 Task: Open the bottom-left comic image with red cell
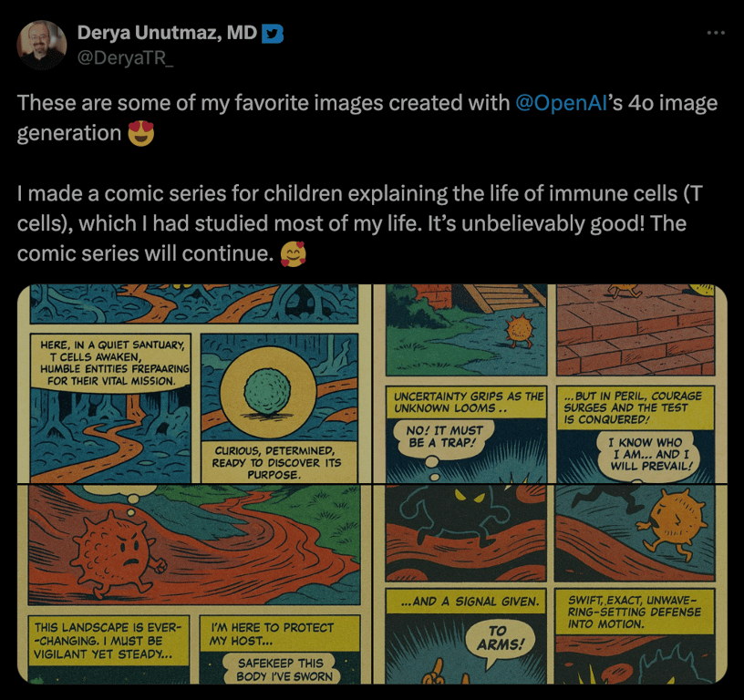194,584
